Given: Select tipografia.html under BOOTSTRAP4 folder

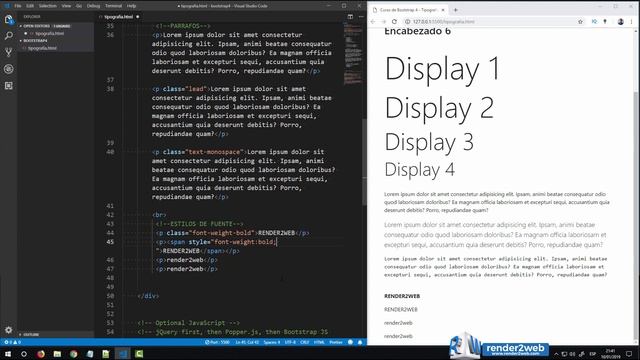Looking at the screenshot, I should point(42,48).
